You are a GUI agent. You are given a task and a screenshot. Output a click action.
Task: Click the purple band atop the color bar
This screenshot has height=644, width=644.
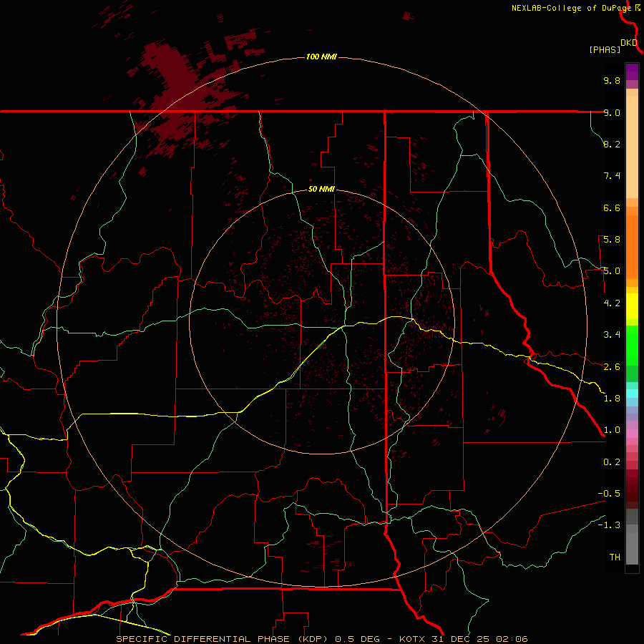pos(632,71)
